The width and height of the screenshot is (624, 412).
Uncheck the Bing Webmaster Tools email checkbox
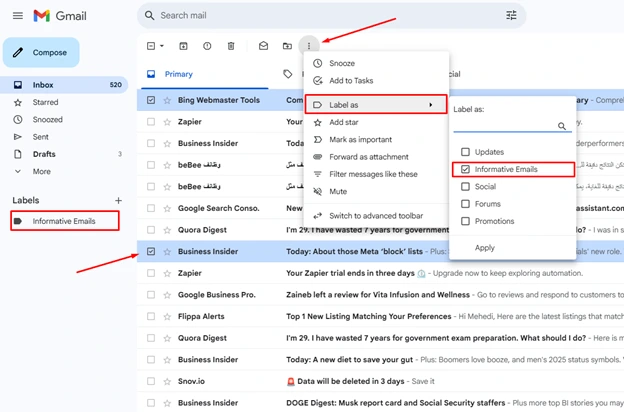(x=151, y=100)
